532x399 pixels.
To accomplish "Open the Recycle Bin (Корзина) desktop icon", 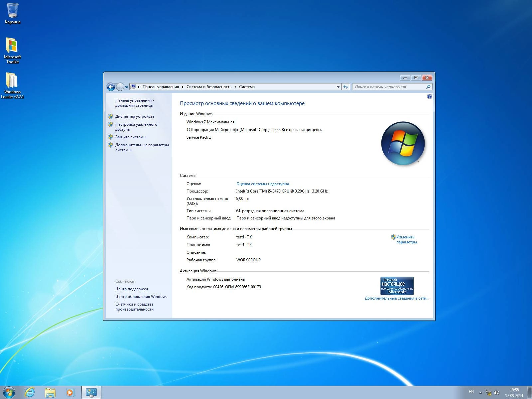I will (12, 13).
